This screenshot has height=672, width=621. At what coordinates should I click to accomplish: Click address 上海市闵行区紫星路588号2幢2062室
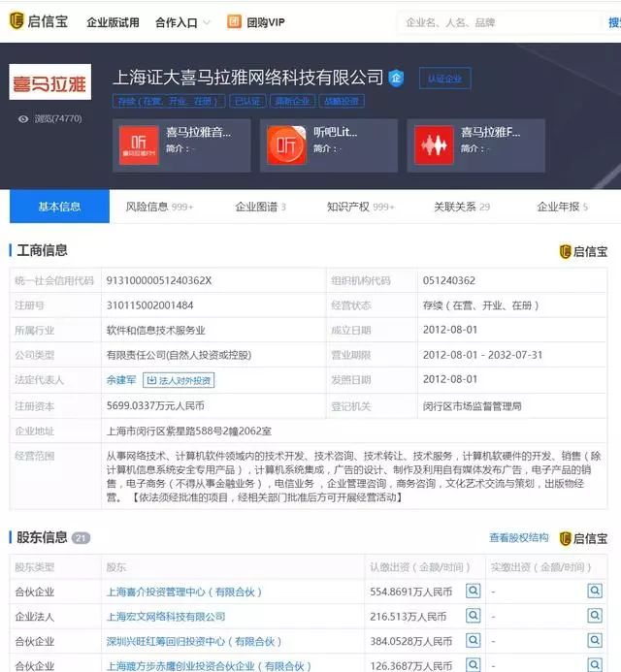[188, 432]
